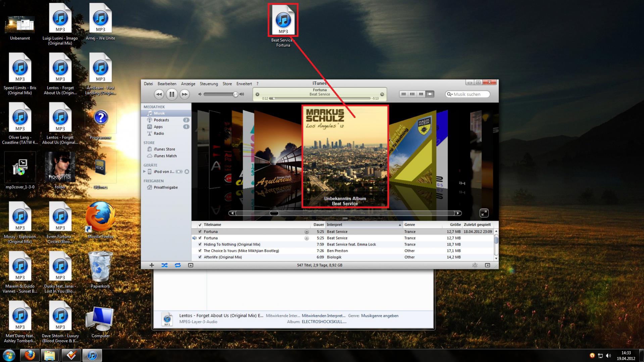
Task: Eject the iPod device
Action: tap(187, 171)
